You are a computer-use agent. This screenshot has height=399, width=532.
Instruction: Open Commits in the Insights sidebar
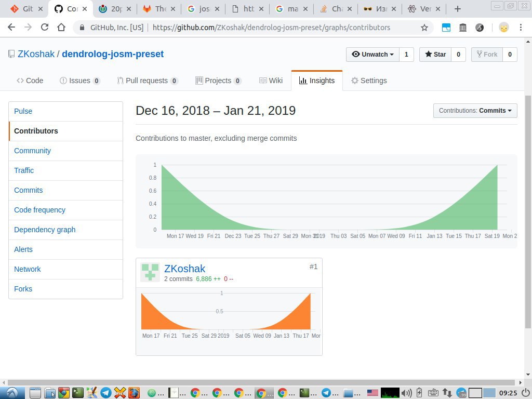[28, 190]
